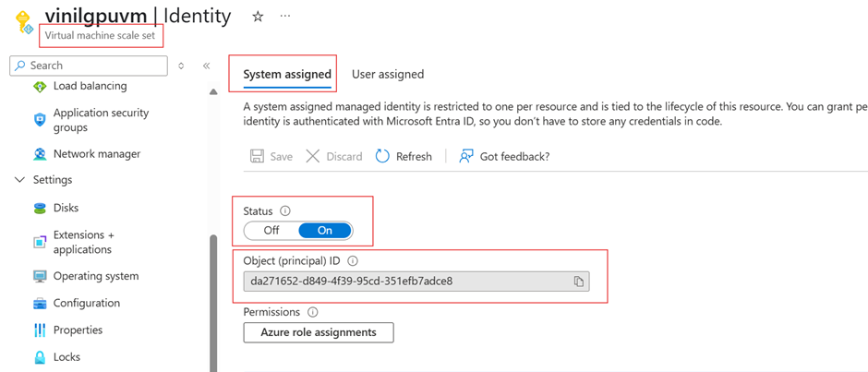Expand or collapse all menu groups
This screenshot has width=868, height=372.
coord(181,66)
